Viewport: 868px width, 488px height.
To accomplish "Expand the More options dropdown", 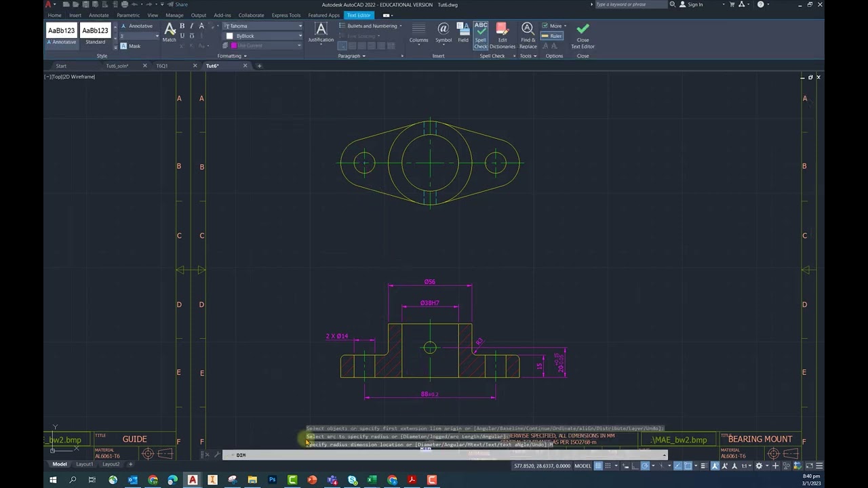I will (x=554, y=26).
